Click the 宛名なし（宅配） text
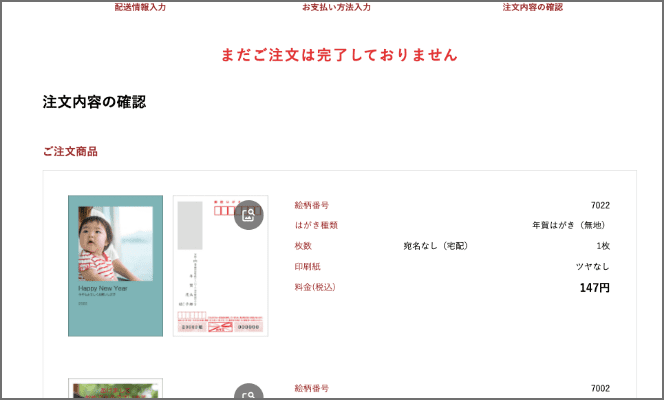The height and width of the screenshot is (400, 664). 436,246
